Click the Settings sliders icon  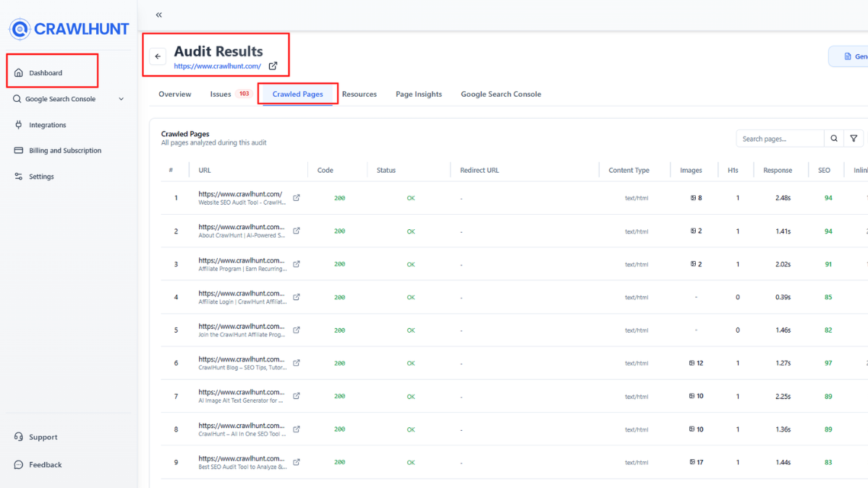tap(19, 176)
